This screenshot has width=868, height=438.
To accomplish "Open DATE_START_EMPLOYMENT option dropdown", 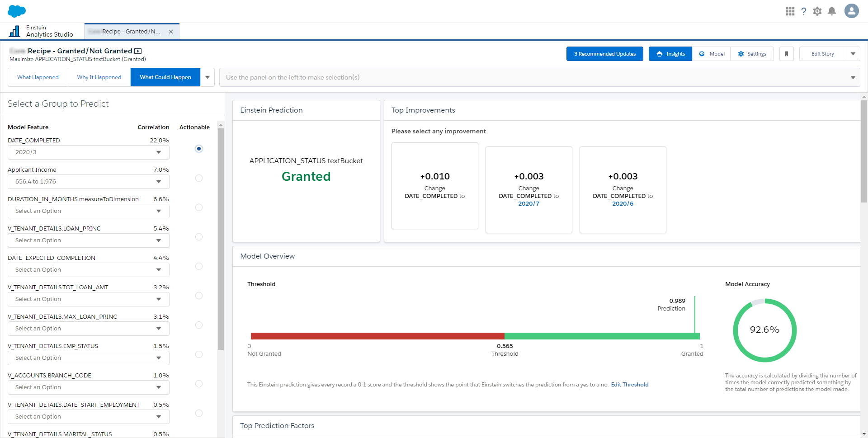I will (89, 417).
